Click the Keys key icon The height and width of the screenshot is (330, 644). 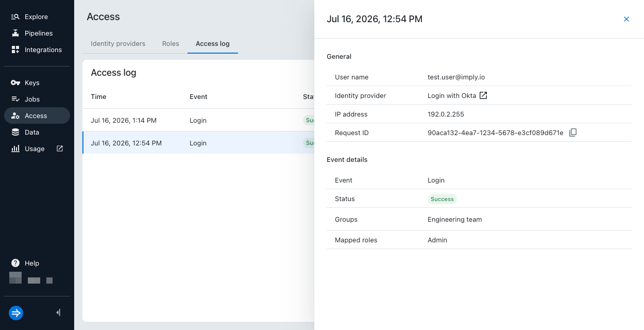coord(15,83)
